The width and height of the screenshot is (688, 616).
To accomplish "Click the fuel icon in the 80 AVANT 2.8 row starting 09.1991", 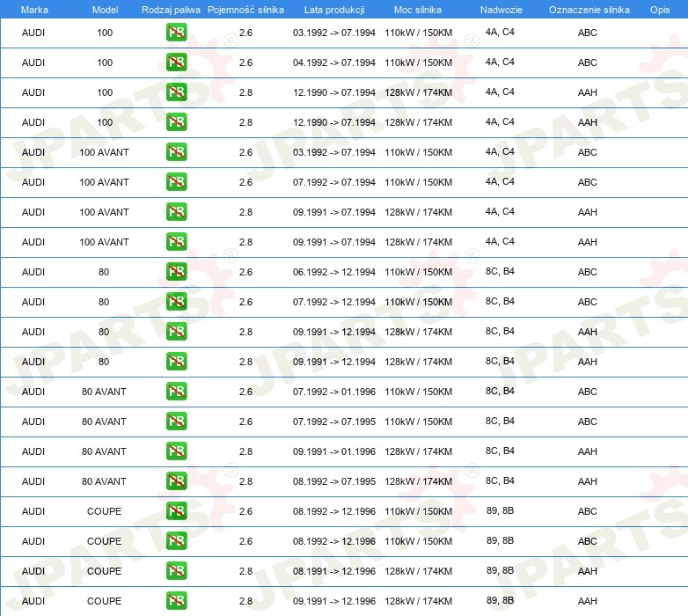I will point(176,451).
